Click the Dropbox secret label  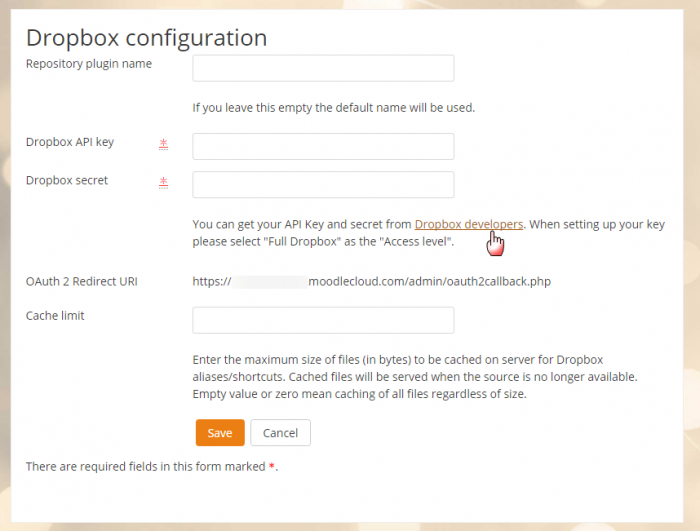67,181
